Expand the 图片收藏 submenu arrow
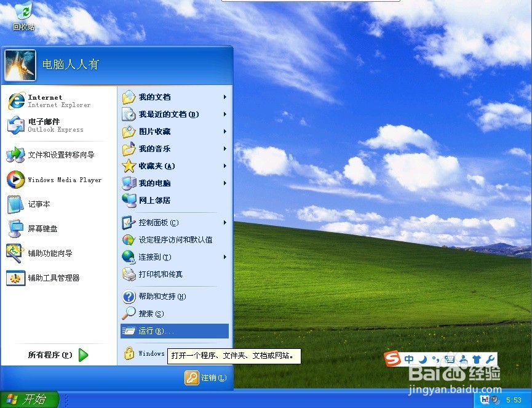 [x=224, y=131]
